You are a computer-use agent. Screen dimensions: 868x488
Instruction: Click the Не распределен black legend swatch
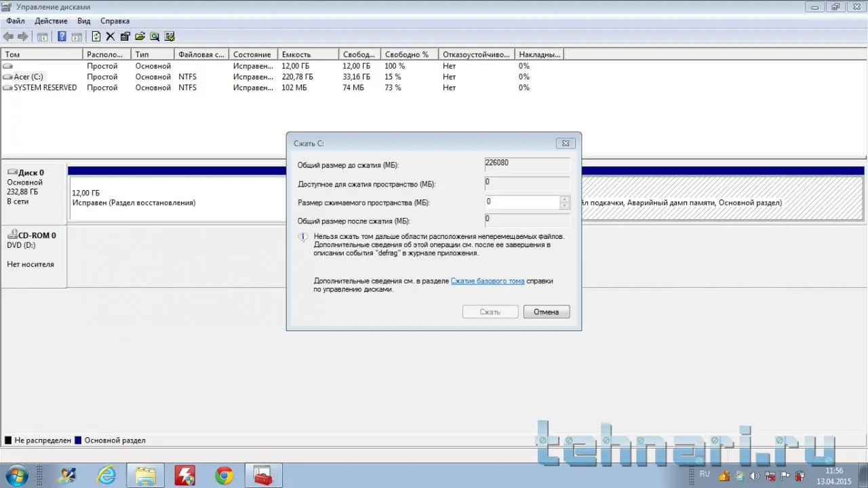click(8, 440)
